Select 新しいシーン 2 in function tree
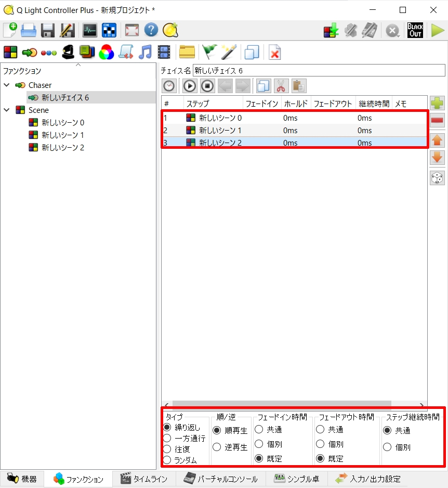448x488 pixels. click(x=62, y=147)
